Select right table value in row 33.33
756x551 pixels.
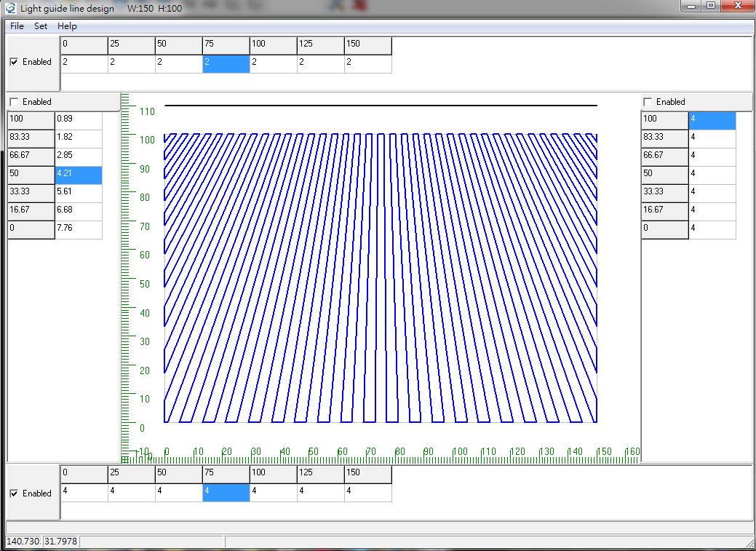click(712, 194)
